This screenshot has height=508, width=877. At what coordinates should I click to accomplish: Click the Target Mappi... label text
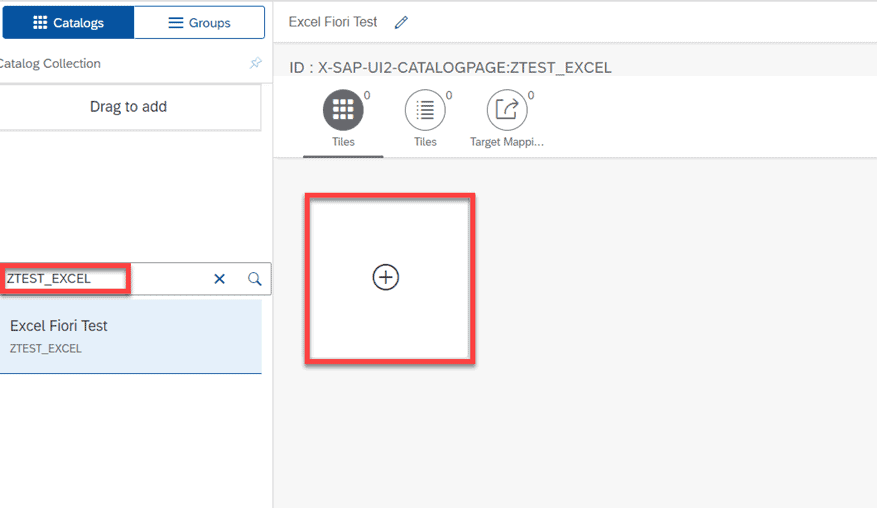(x=507, y=142)
